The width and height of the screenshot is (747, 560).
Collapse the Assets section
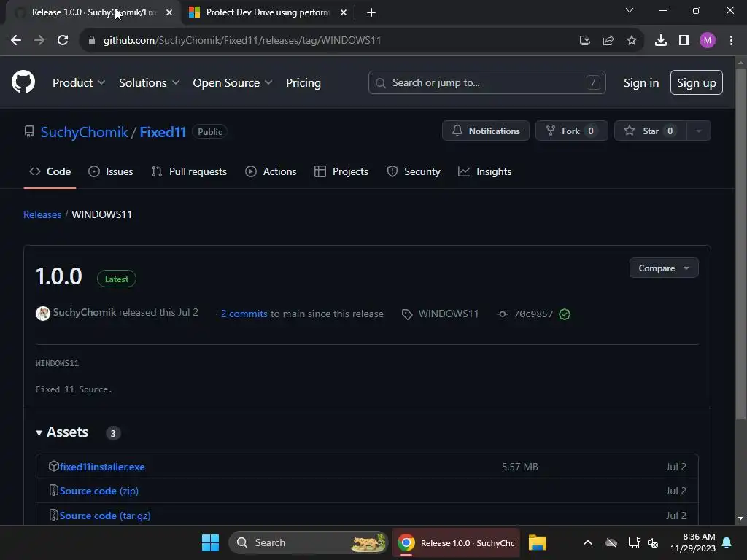coord(62,432)
